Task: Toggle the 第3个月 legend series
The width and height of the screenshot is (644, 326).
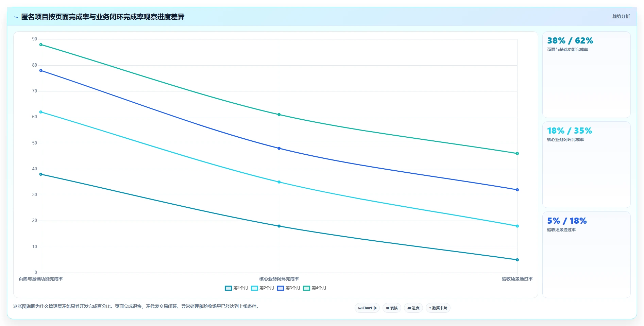Action: tap(288, 288)
